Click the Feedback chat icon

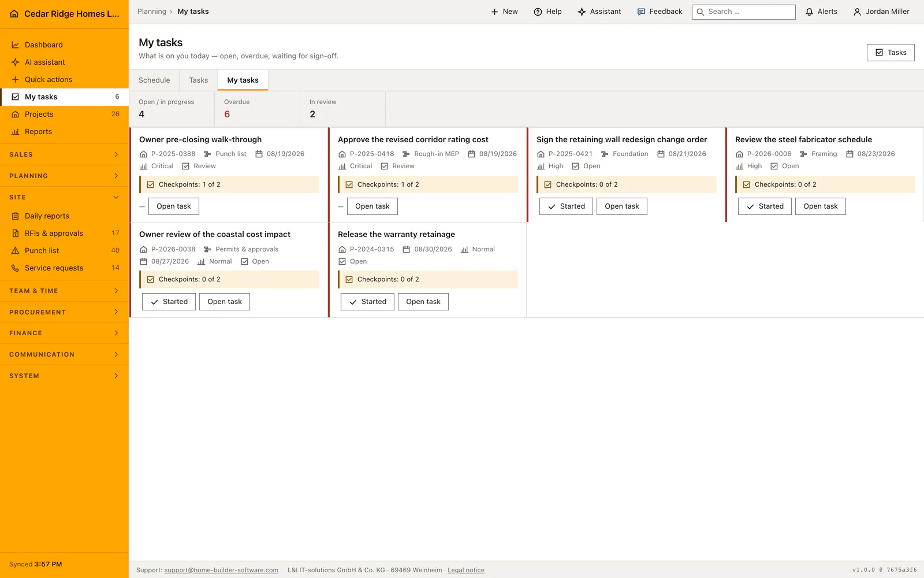(x=641, y=12)
